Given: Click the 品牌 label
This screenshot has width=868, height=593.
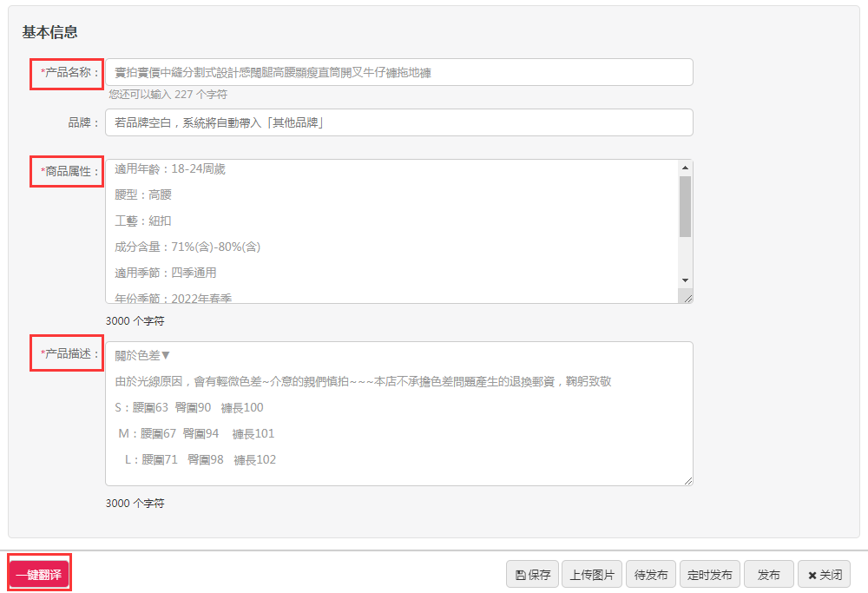Looking at the screenshot, I should 83,123.
